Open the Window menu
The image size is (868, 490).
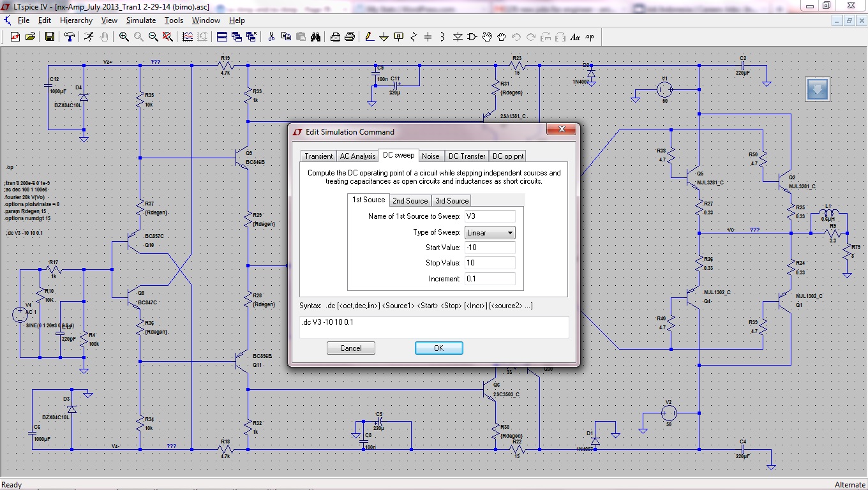(206, 20)
